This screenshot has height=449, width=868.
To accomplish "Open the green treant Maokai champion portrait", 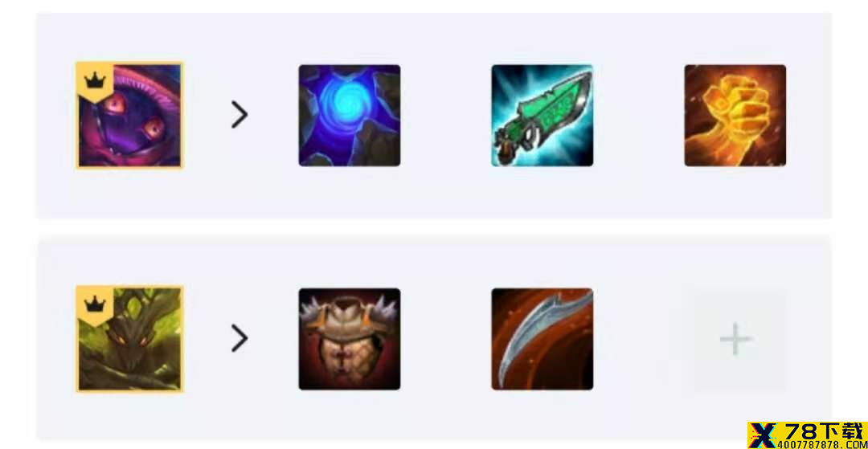I will (x=129, y=339).
